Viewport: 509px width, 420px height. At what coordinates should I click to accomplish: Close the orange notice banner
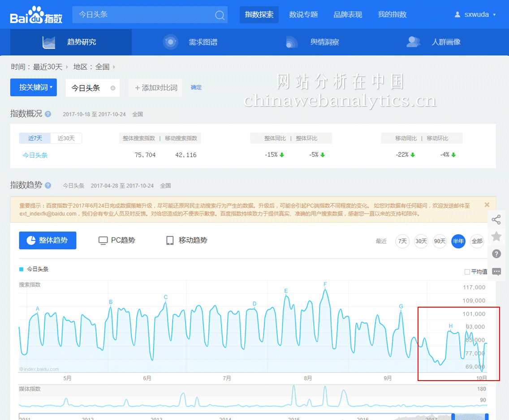pyautogui.click(x=487, y=205)
